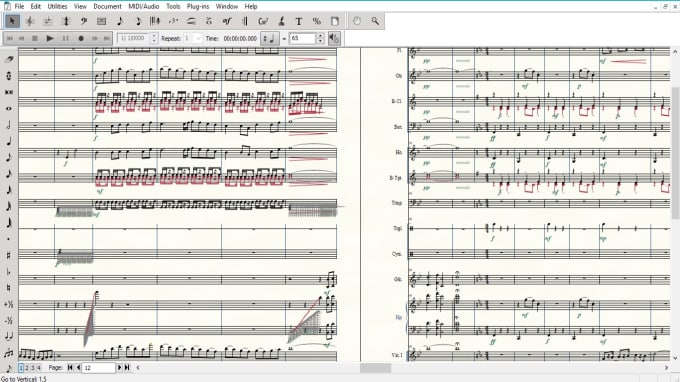Select the Zoom magnifier tool

tap(375, 21)
